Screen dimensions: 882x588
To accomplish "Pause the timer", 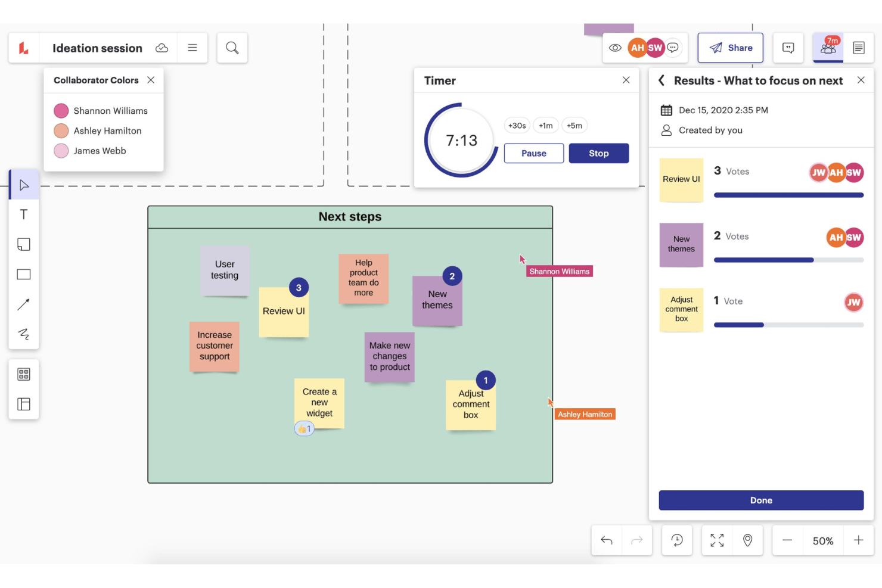I will click(534, 153).
